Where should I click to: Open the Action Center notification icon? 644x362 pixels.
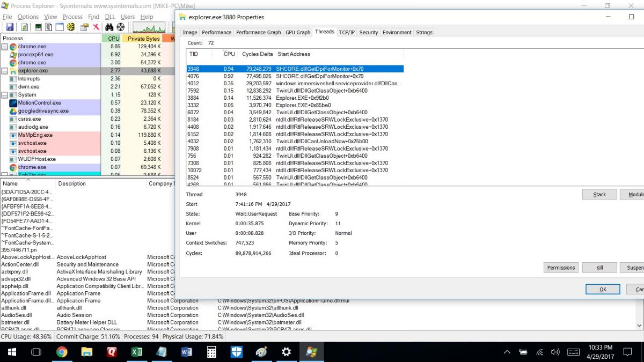point(627,352)
